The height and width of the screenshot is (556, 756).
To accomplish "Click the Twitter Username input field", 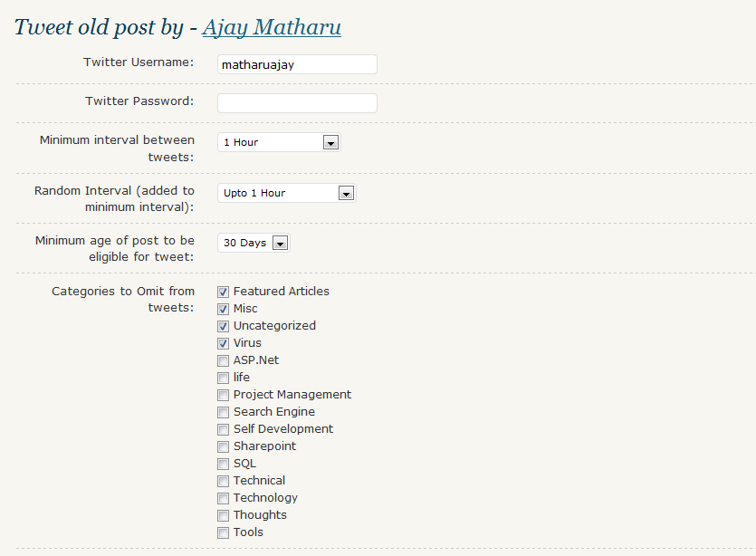I will [x=297, y=64].
